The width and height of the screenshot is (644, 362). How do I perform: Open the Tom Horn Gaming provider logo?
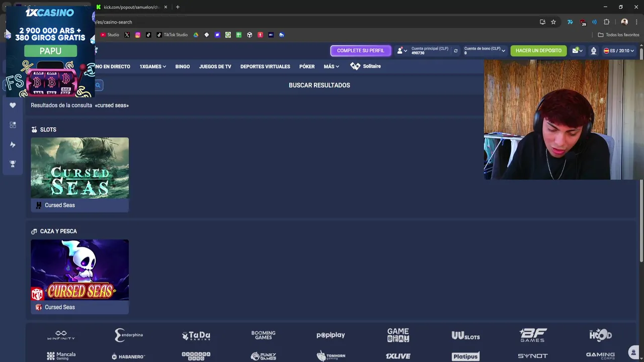[331, 356]
